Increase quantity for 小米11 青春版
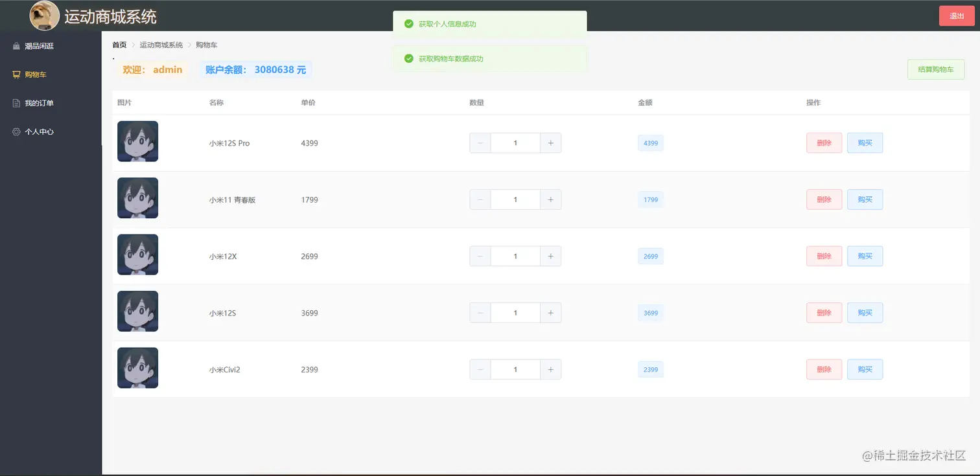This screenshot has height=476, width=980. pos(550,199)
